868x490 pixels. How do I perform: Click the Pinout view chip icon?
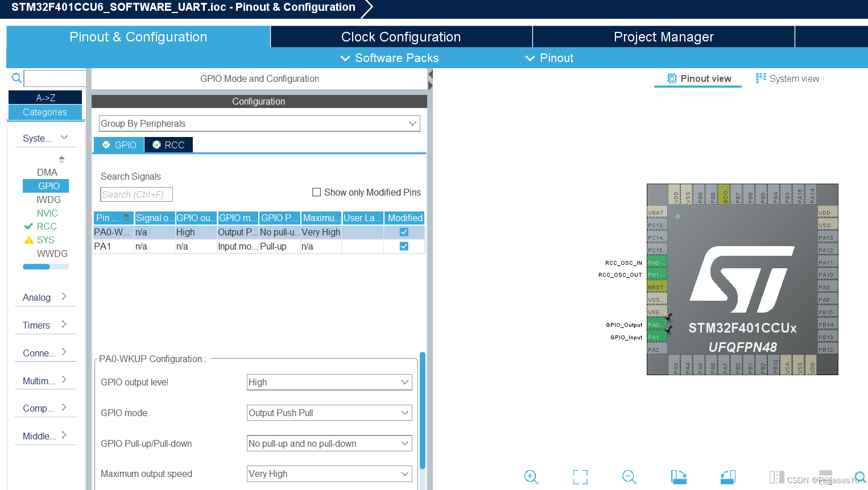(672, 78)
